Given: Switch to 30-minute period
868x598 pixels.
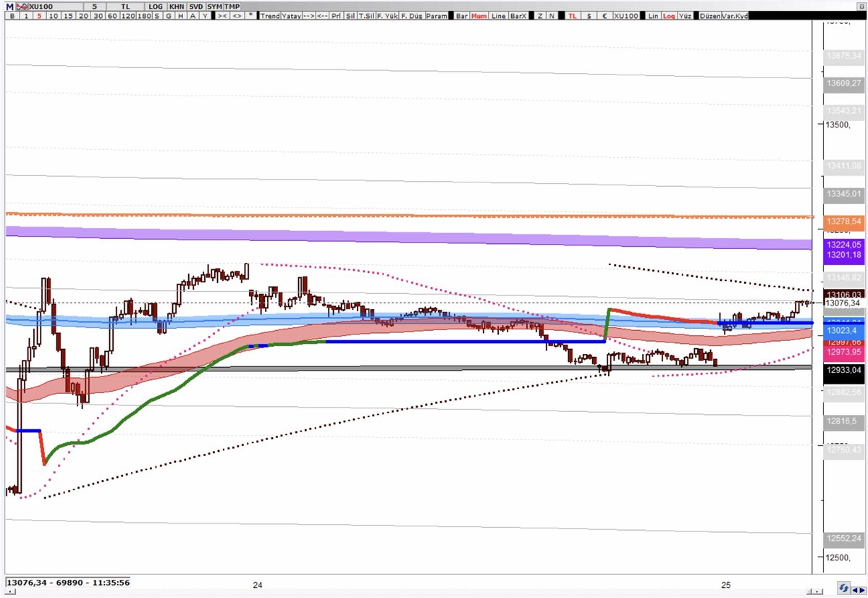Looking at the screenshot, I should pos(98,16).
